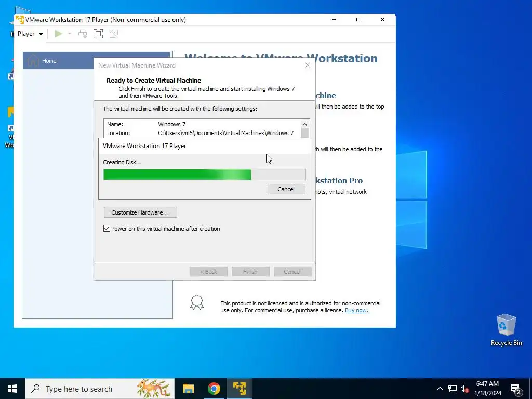Click the seahorse search highlight image
The height and width of the screenshot is (399, 532).
pyautogui.click(x=153, y=389)
